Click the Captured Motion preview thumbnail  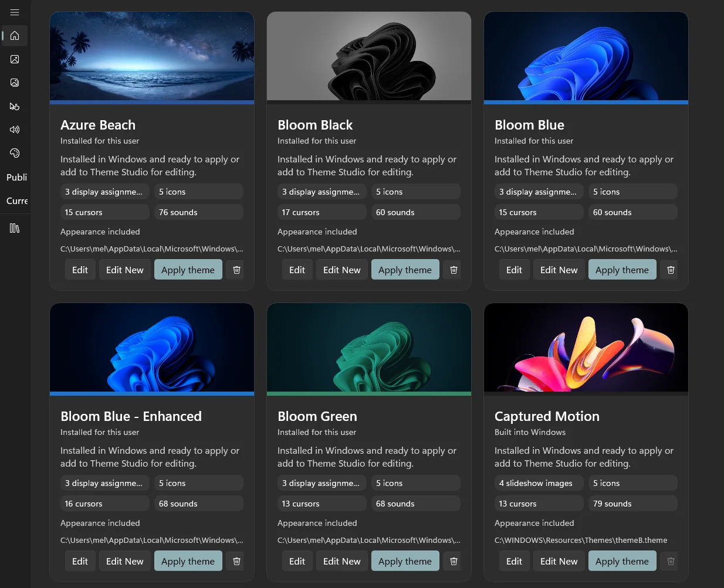(586, 348)
